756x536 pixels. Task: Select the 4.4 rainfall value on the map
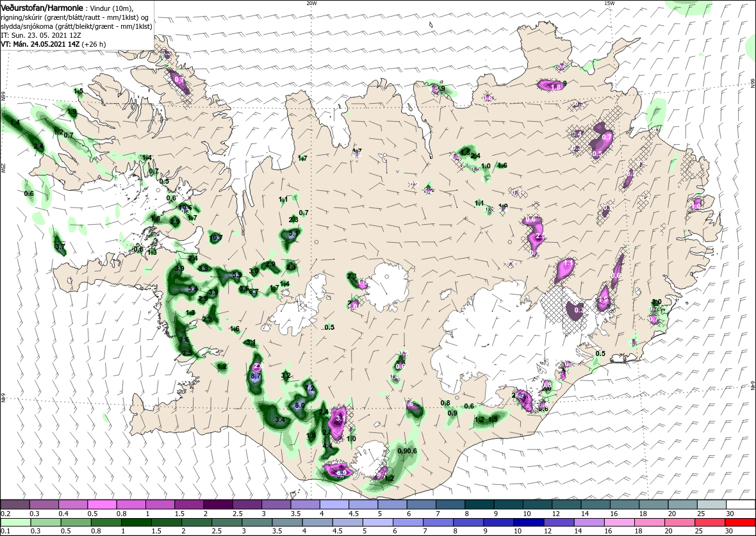(327, 446)
